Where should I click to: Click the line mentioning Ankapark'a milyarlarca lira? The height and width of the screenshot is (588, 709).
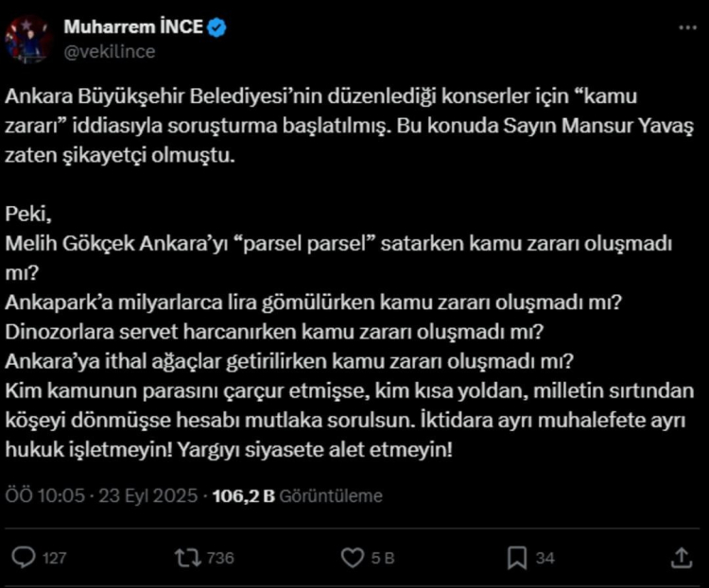click(319, 302)
